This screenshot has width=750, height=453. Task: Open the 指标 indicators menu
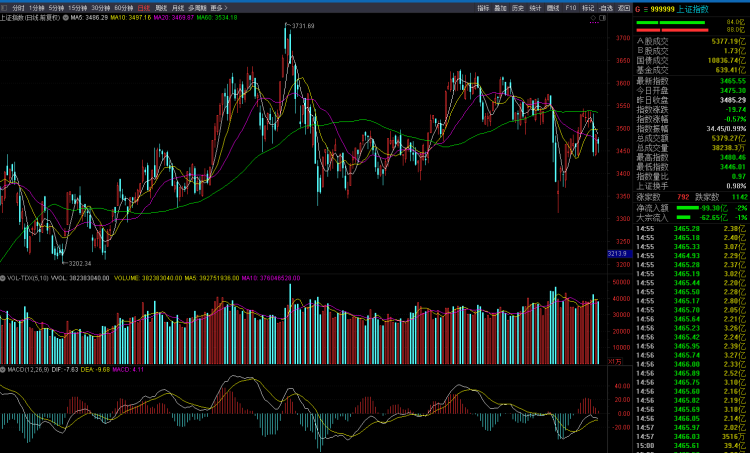tap(483, 8)
